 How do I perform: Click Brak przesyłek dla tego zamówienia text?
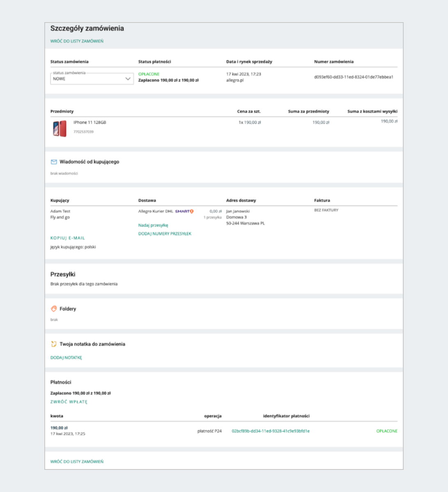84,284
